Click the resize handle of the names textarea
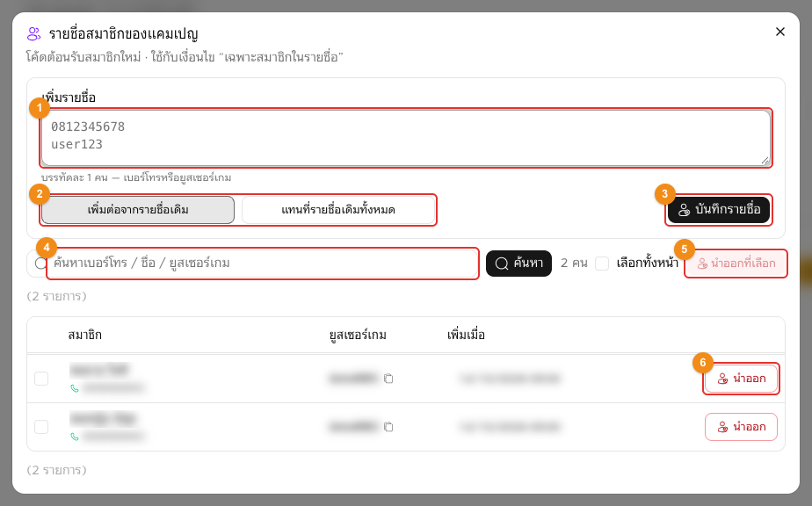This screenshot has height=506, width=812. (765, 161)
